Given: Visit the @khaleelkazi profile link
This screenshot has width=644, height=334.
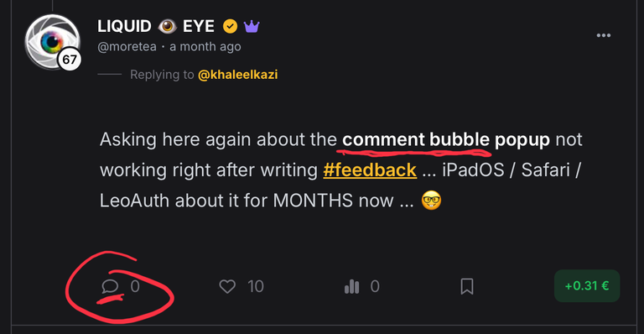Looking at the screenshot, I should click(238, 75).
